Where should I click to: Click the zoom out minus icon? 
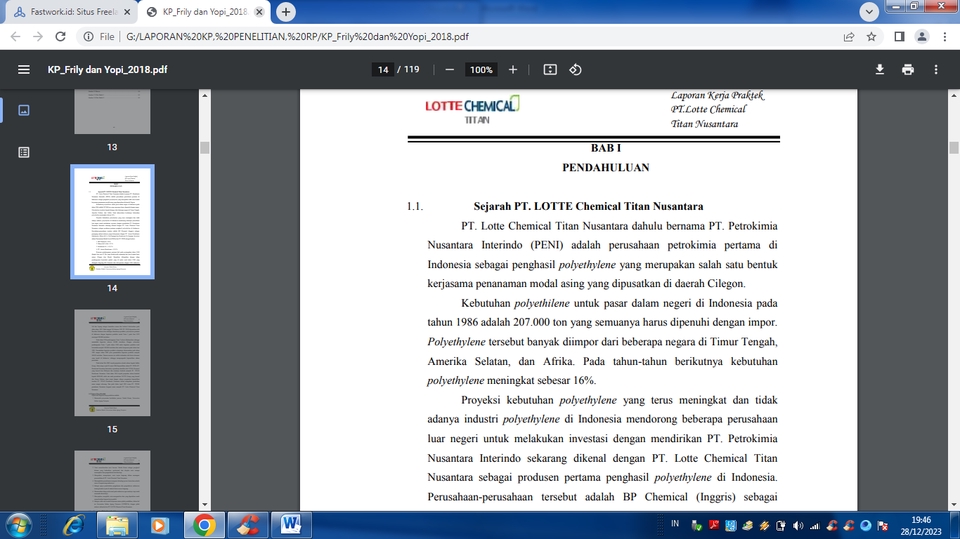449,70
